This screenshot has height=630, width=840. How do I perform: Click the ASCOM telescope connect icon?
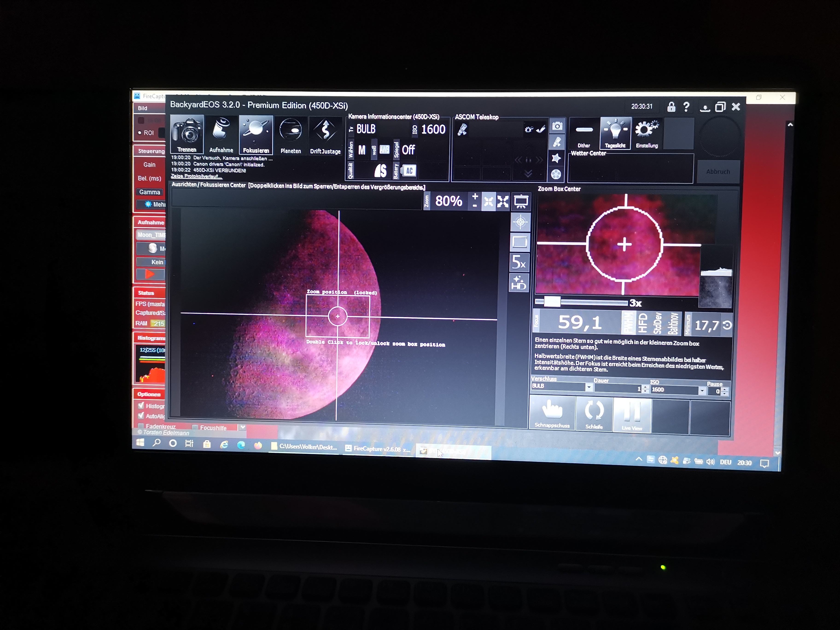[x=462, y=130]
